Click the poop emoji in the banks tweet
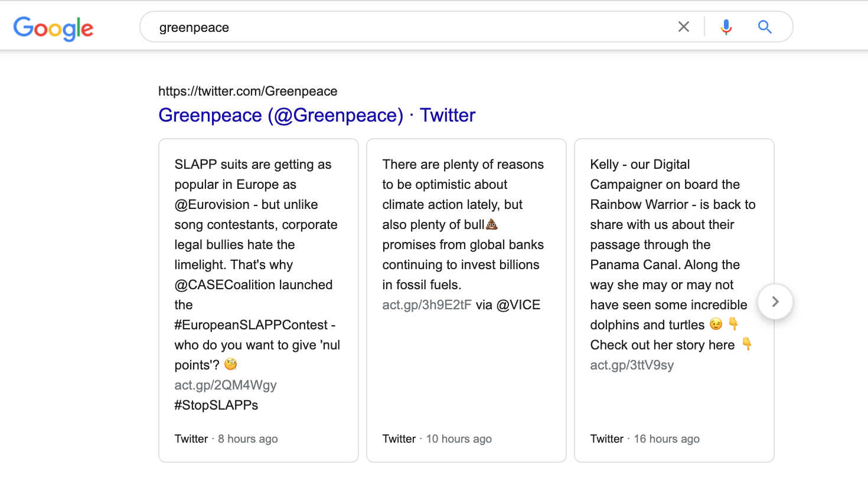Screen dimensions: 868x484 492,224
